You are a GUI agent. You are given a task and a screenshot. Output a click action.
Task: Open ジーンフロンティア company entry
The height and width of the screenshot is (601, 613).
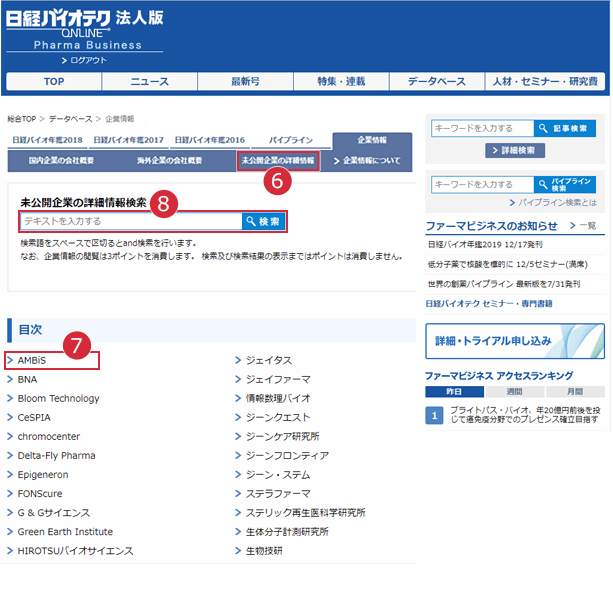pos(287,456)
